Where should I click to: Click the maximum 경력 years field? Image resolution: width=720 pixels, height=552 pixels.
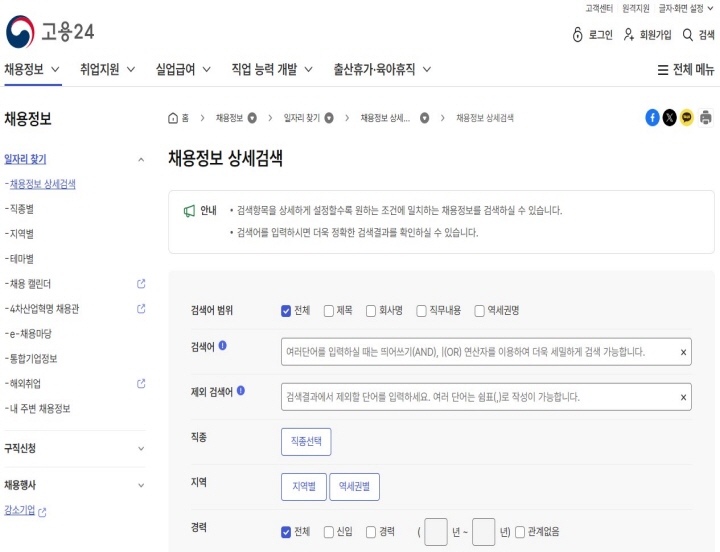(484, 532)
